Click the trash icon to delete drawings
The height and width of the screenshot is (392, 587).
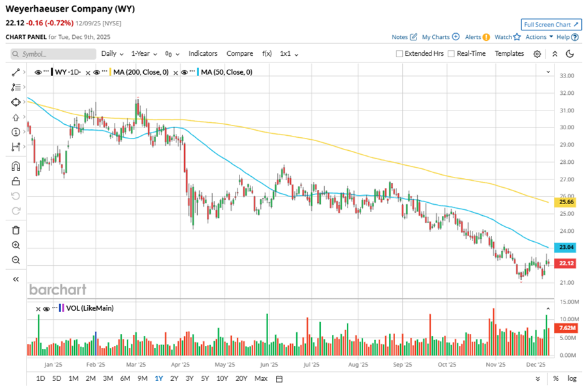[16, 229]
